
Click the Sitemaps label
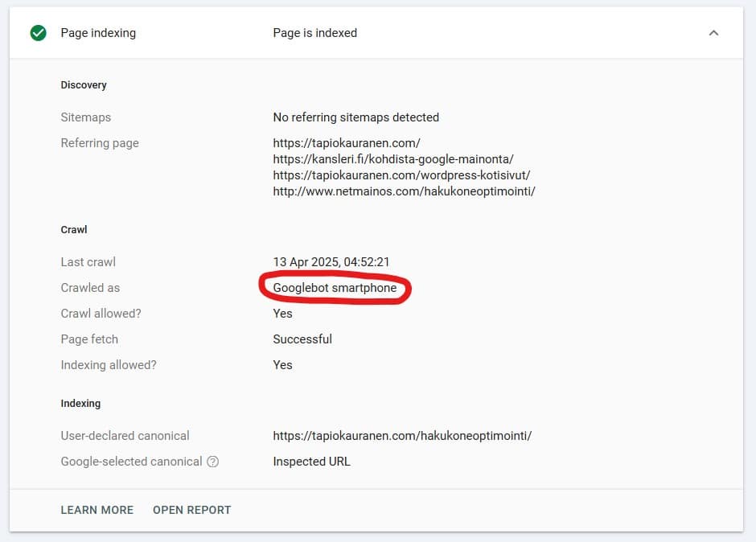click(86, 117)
